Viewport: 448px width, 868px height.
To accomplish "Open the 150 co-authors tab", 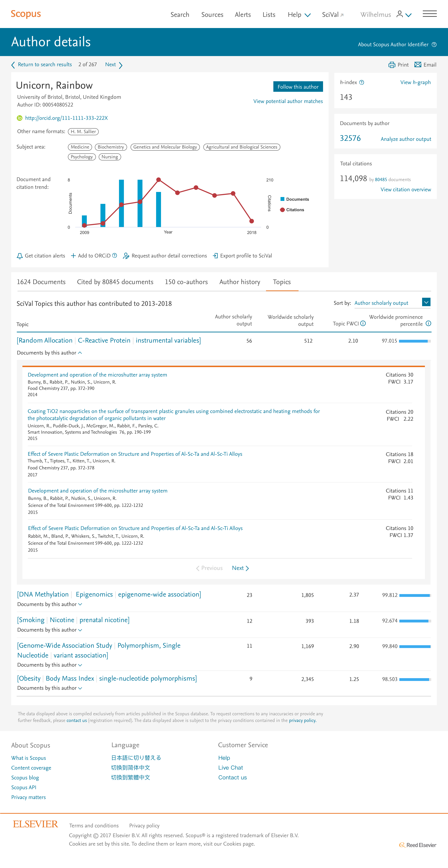I will coord(186,282).
